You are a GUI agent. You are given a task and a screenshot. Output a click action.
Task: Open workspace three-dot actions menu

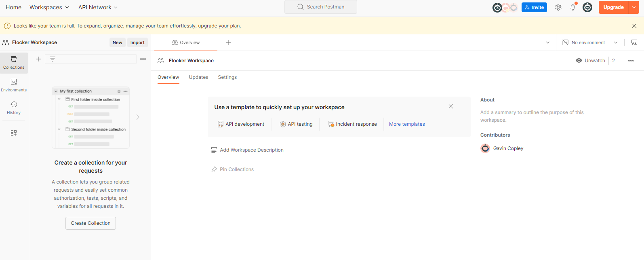point(631,61)
